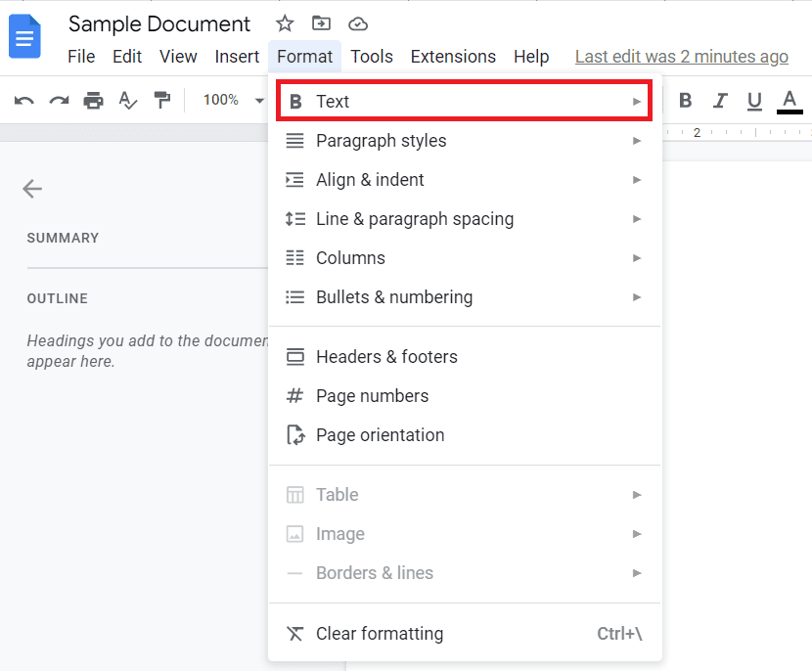Toggle bold formatting

tap(685, 100)
